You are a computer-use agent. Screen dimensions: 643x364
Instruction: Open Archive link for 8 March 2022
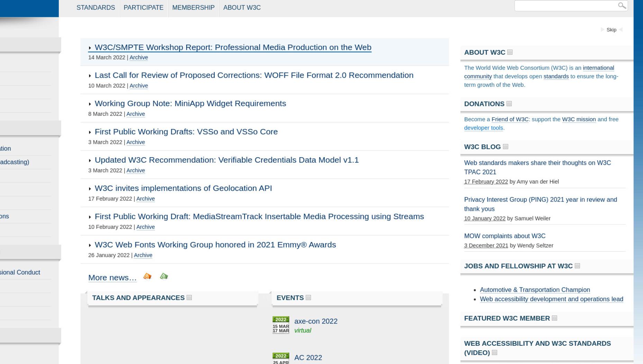click(x=136, y=114)
